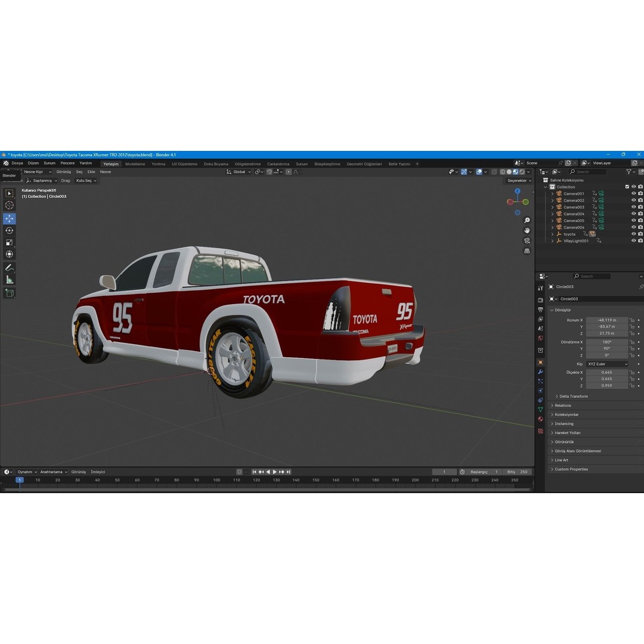Image resolution: width=644 pixels, height=644 pixels.
Task: Open the Dosya menu
Action: click(17, 163)
